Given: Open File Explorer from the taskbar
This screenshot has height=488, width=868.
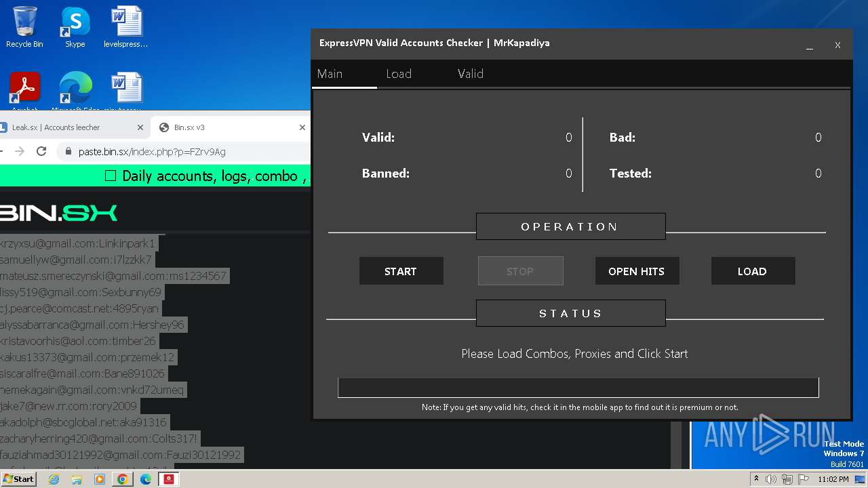Looking at the screenshot, I should (x=77, y=479).
